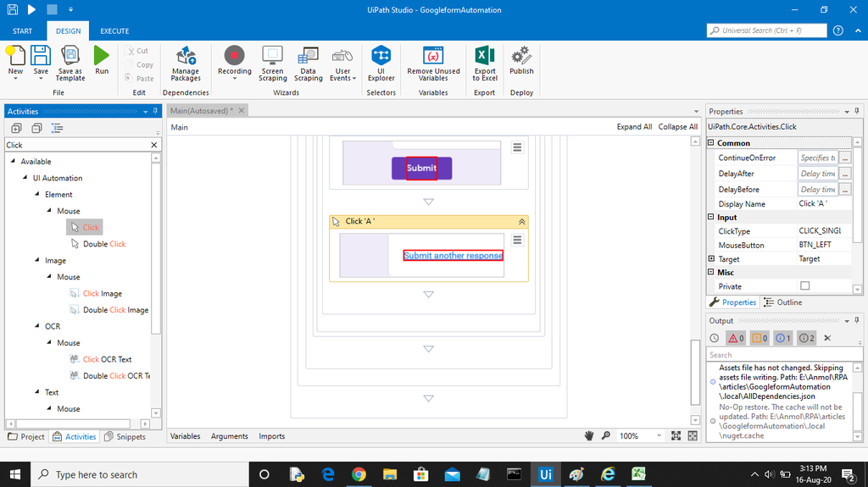Toggle the Private checkbox
This screenshot has height=487, width=868.
tap(805, 286)
